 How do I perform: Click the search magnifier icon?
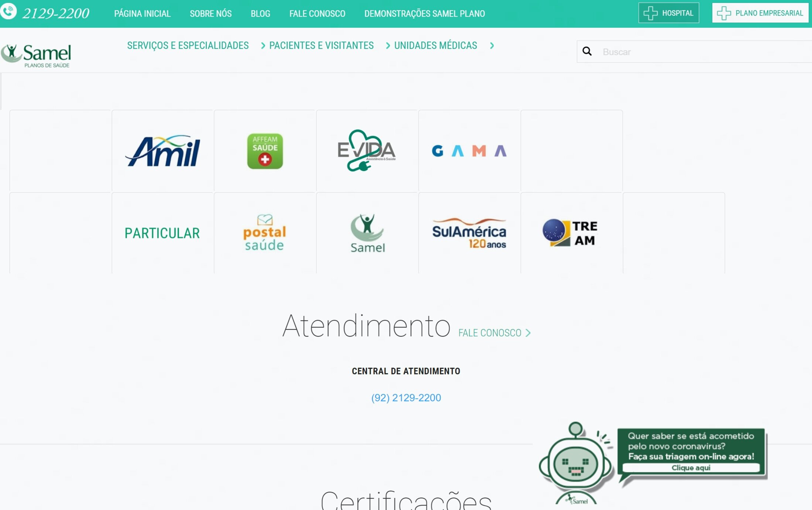point(587,51)
